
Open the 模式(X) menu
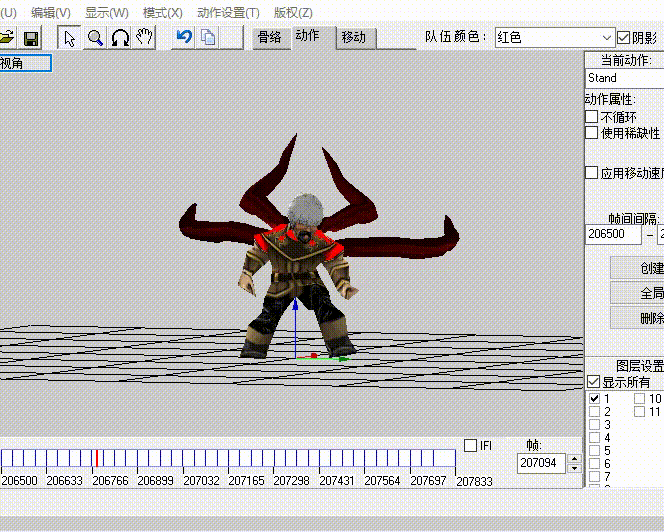[x=163, y=13]
